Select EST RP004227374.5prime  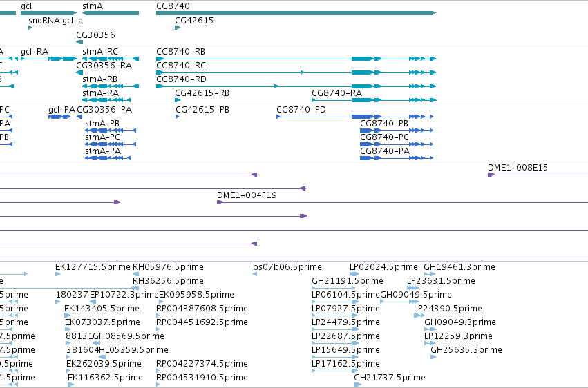coord(202,364)
